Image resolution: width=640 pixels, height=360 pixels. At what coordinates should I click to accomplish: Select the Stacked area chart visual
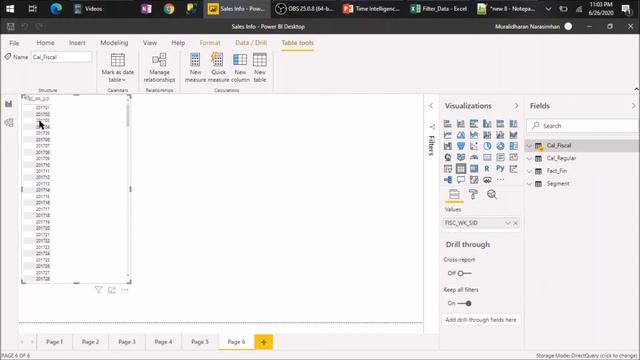coord(474,135)
